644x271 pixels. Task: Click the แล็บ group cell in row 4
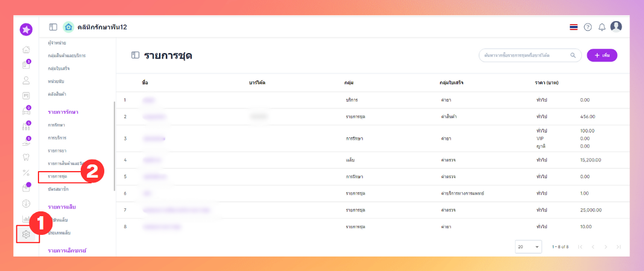[x=350, y=160]
